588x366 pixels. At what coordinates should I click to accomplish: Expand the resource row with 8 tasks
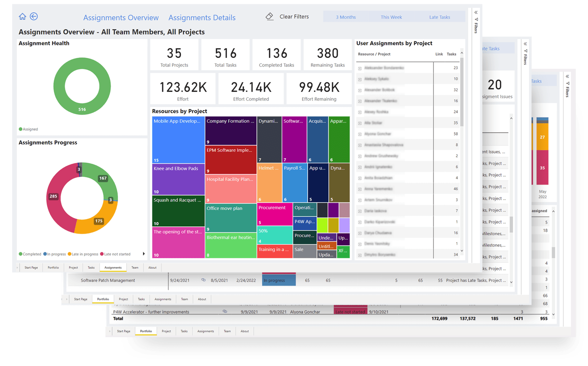(360, 145)
